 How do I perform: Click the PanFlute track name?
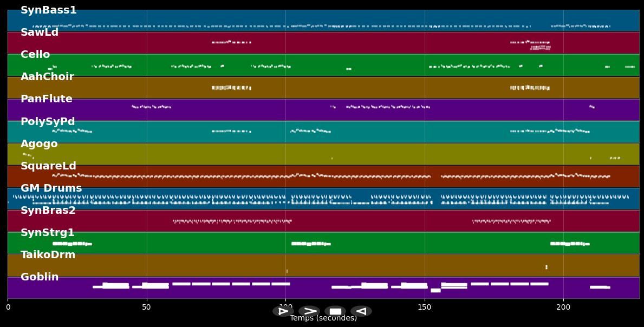[x=47, y=99]
